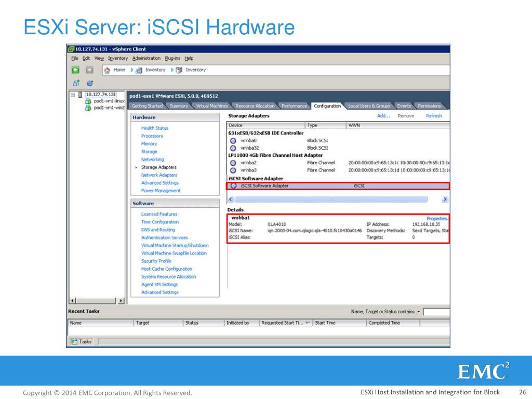Screen dimensions: 532x399
Task: Collapse the 10.127.74.131 tree node
Action: (73, 95)
